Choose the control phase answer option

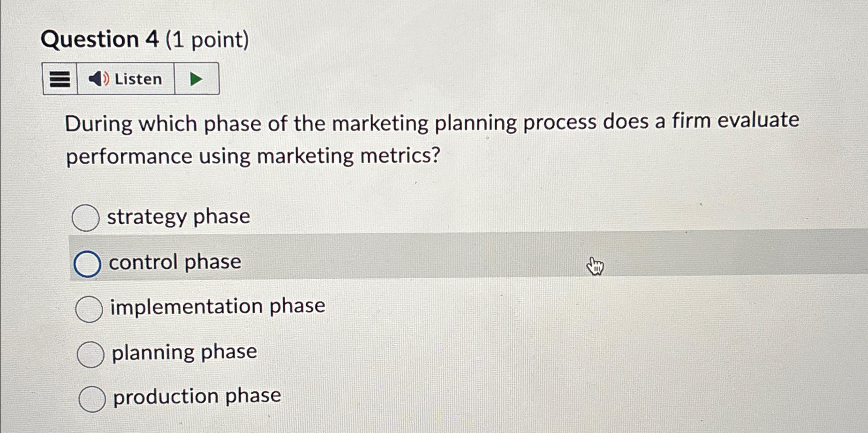(87, 263)
